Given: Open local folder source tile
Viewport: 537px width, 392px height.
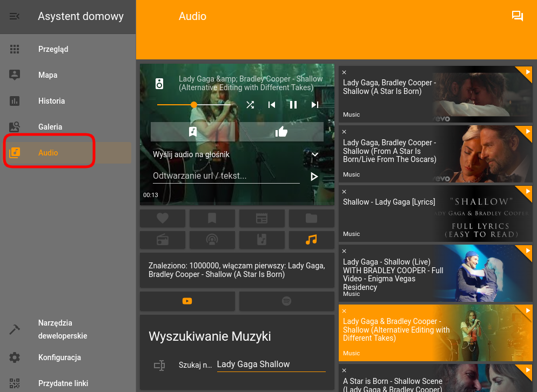Looking at the screenshot, I should pos(312,218).
